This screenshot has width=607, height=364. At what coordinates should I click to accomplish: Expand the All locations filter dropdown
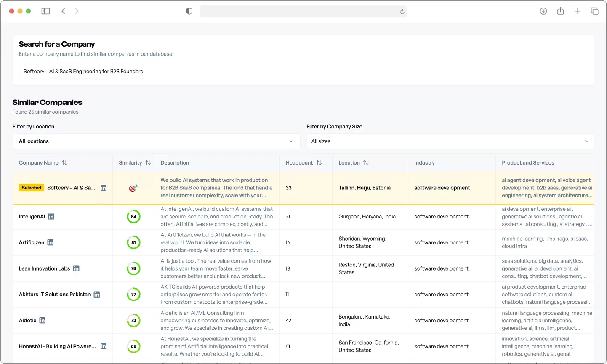coord(156,141)
